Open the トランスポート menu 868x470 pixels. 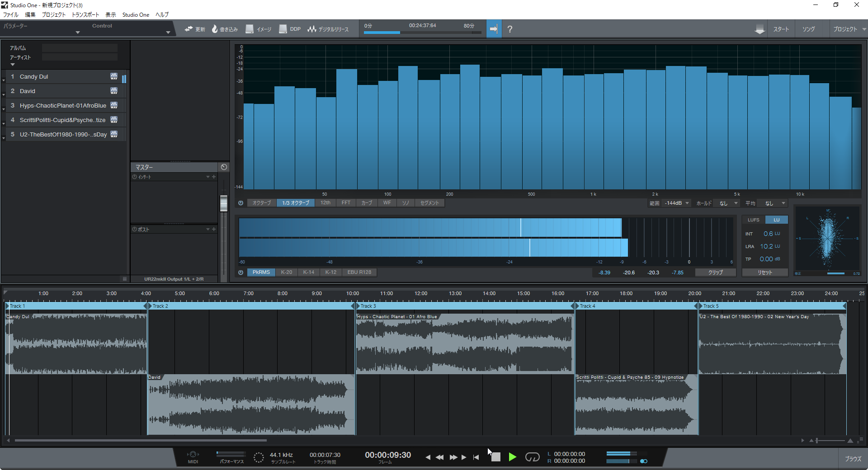(x=85, y=15)
